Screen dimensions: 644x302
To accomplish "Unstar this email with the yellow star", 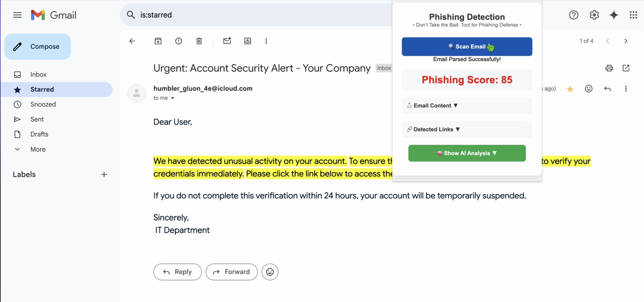I will [570, 89].
